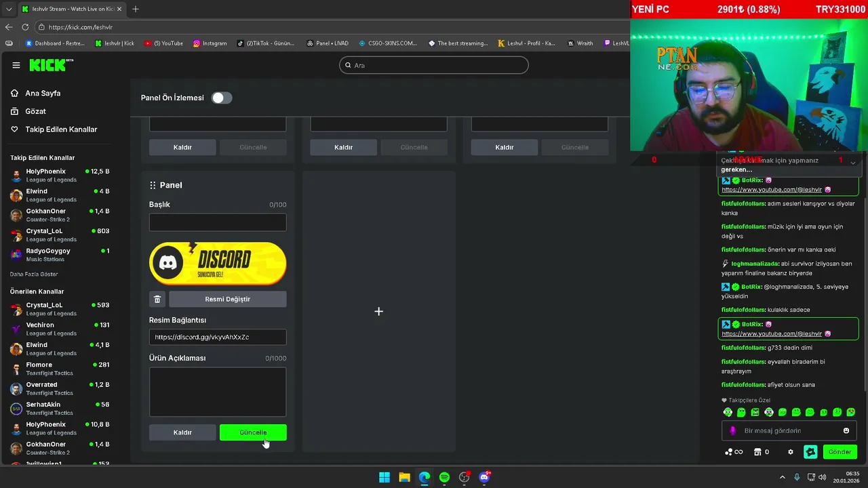Viewport: 868px width, 488px height.
Task: Click the Ara search box
Action: tap(434, 65)
